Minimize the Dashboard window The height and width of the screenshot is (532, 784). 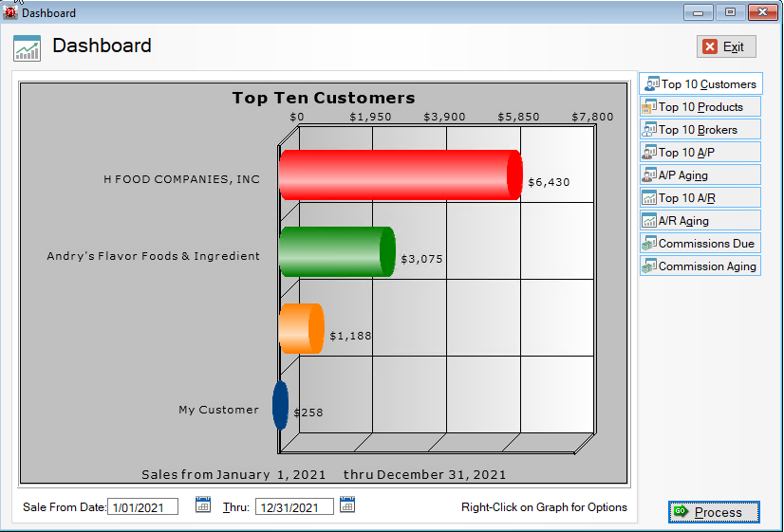tap(698, 12)
